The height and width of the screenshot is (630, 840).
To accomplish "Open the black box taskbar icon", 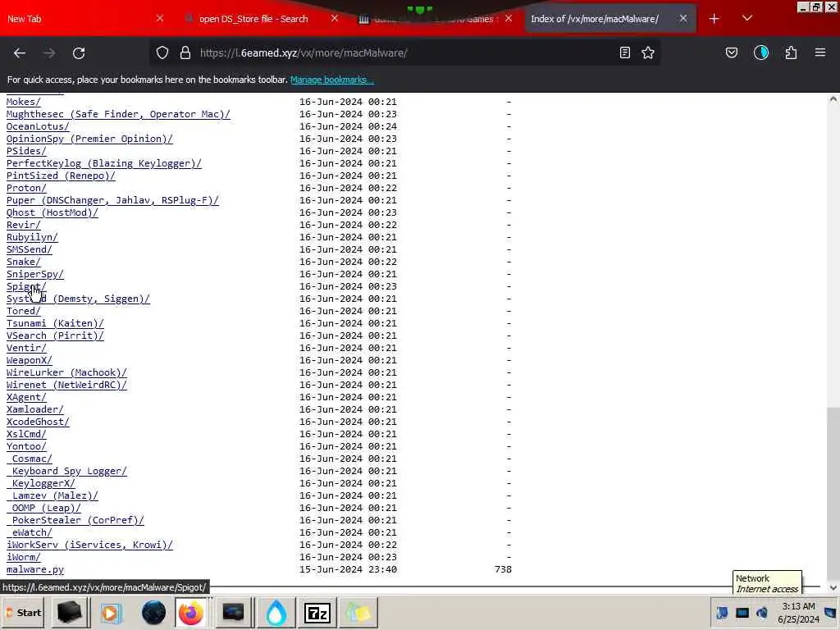I will (70, 612).
